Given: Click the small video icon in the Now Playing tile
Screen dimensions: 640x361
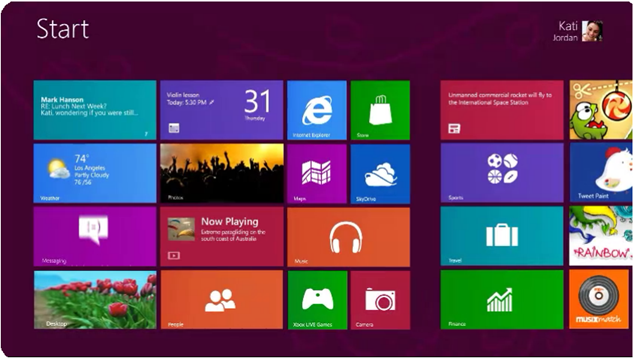Looking at the screenshot, I should point(174,256).
